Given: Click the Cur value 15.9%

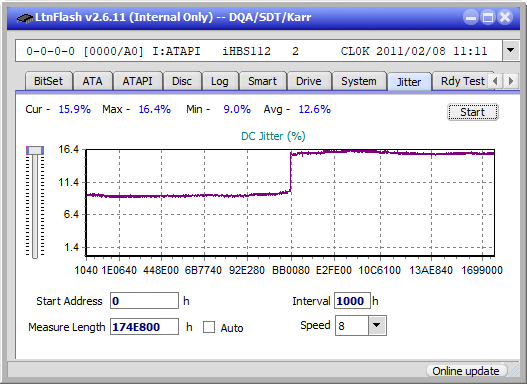Looking at the screenshot, I should click(x=75, y=109).
